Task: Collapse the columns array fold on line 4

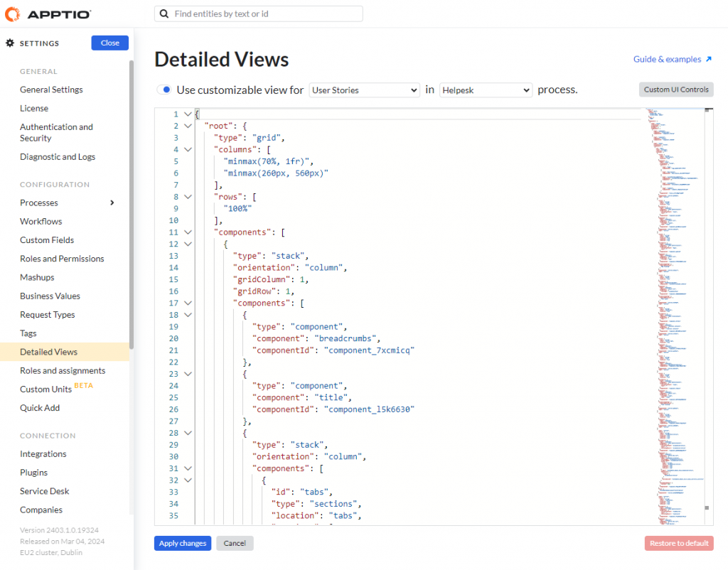Action: pos(188,149)
